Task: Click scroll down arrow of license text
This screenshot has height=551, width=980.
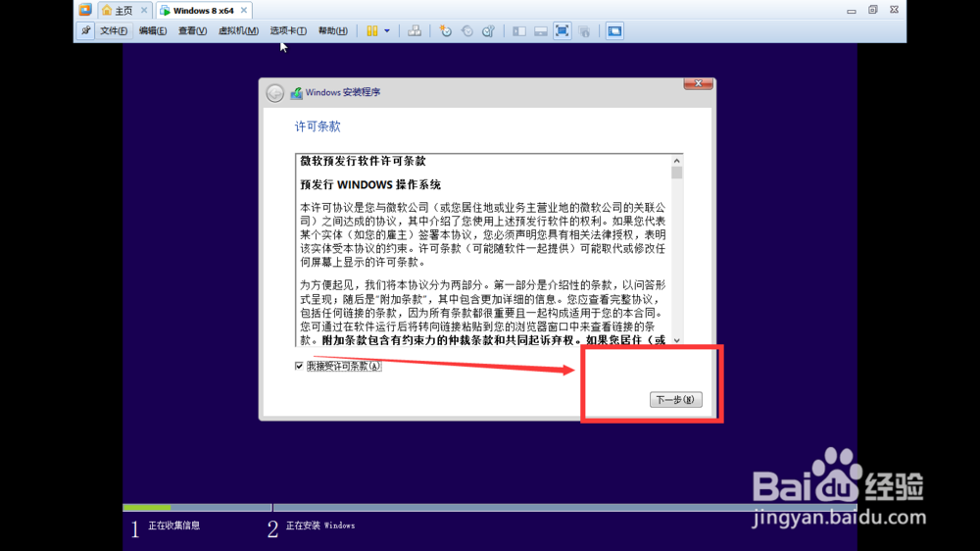Action: [x=676, y=340]
